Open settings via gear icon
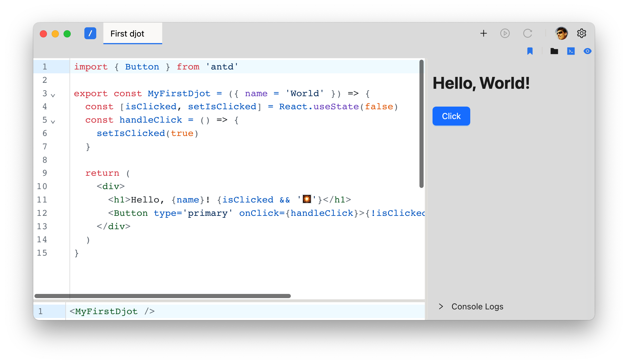 point(581,33)
